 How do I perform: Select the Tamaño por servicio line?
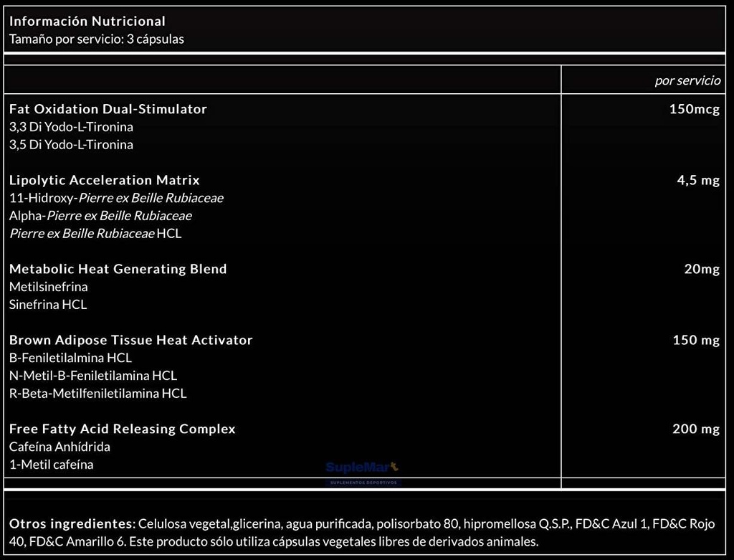coord(96,39)
